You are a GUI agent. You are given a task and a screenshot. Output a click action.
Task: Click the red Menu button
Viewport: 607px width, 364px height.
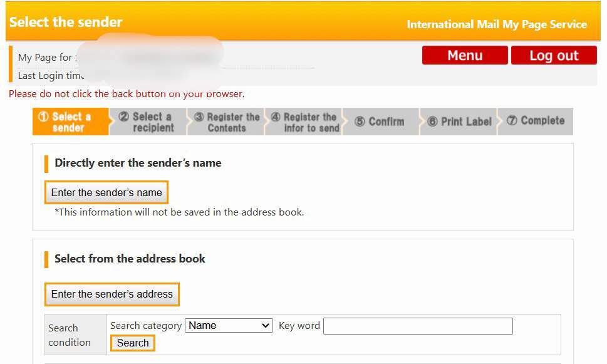[x=464, y=55]
